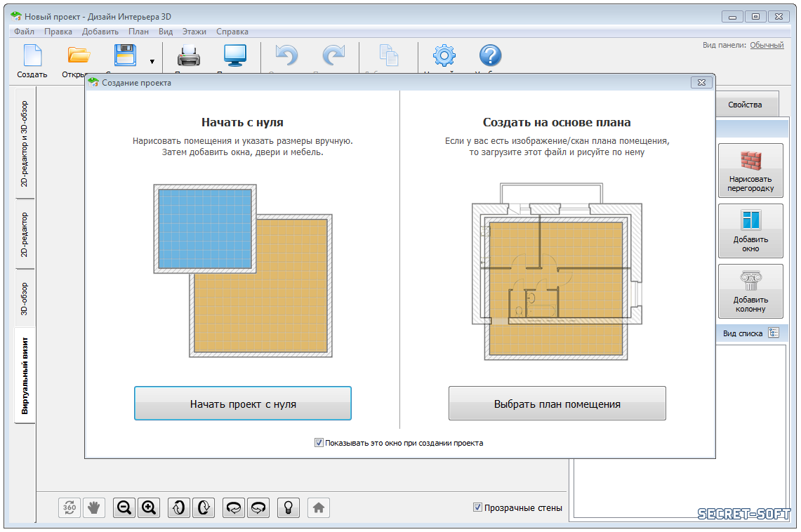Switch to the '2D-редактор' vertical tab
Screen dimensions: 801x532
[x=25, y=234]
